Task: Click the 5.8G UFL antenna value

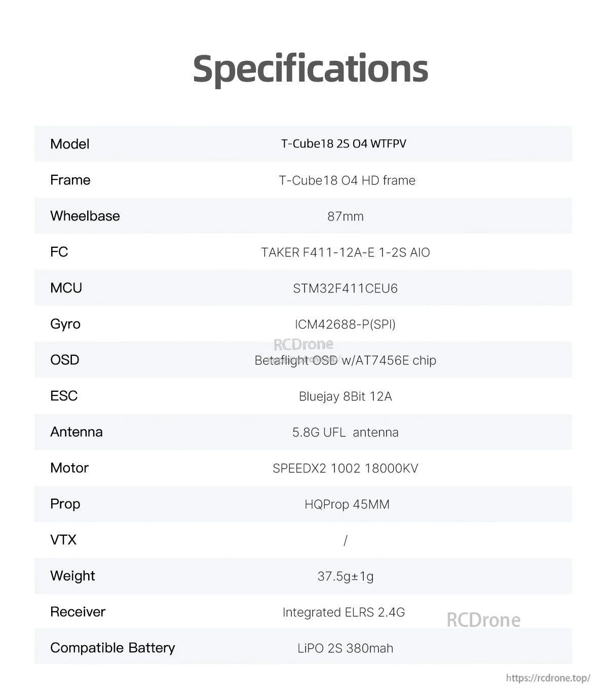Action: click(345, 432)
